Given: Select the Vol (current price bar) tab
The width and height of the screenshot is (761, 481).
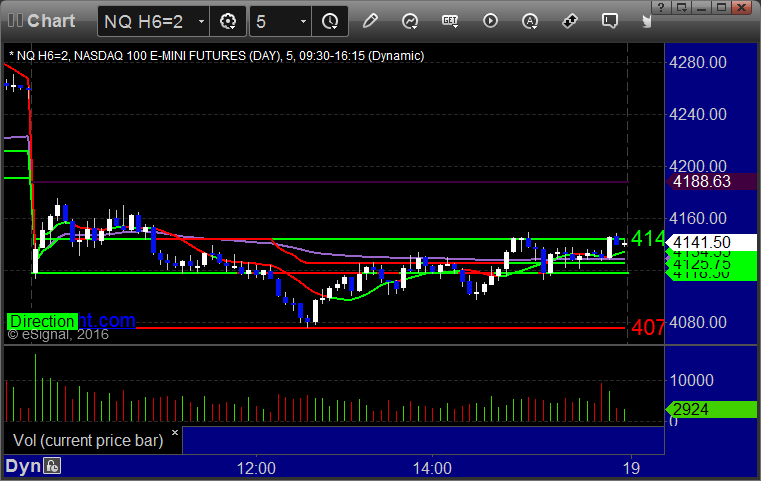Looking at the screenshot, I should [x=86, y=440].
